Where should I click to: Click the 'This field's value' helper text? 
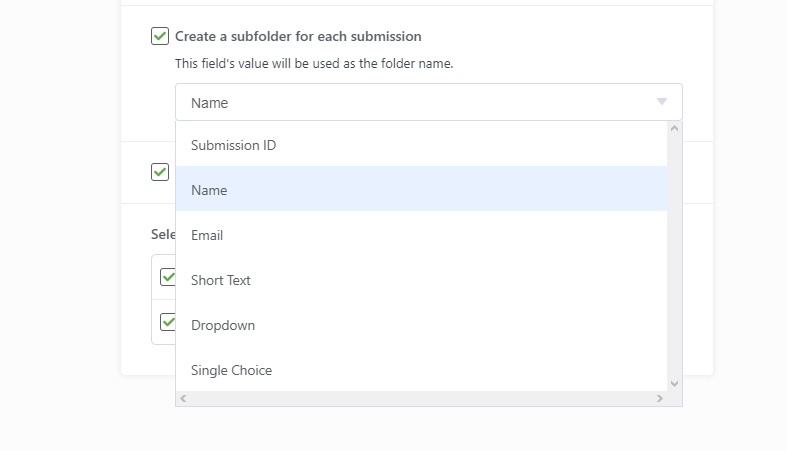(314, 64)
